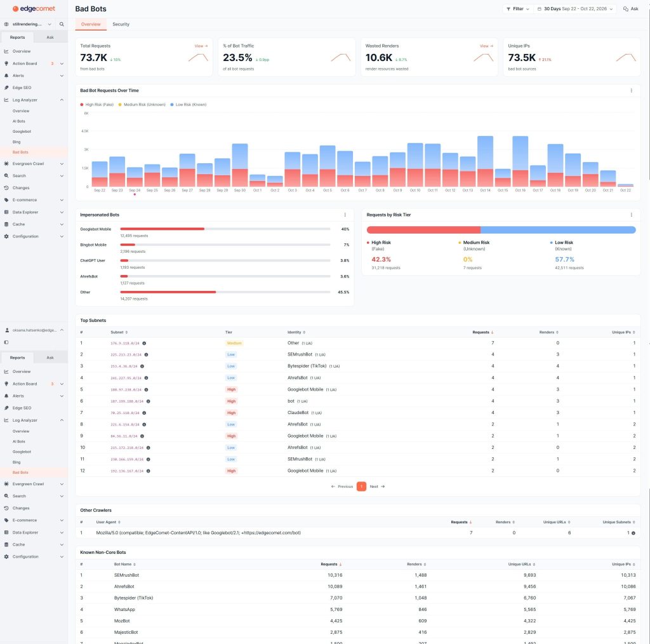Open the kebab menu of Bad Bot Requests Over Time
This screenshot has width=650, height=644.
coord(632,90)
